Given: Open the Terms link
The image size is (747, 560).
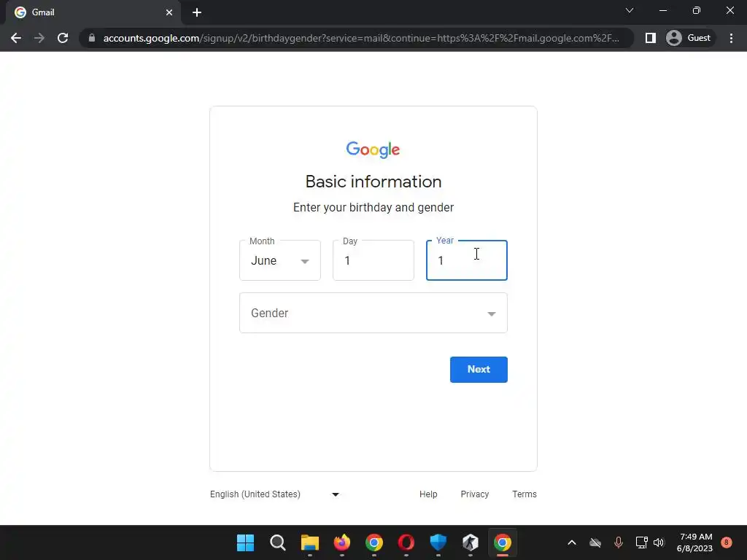Looking at the screenshot, I should 525,494.
